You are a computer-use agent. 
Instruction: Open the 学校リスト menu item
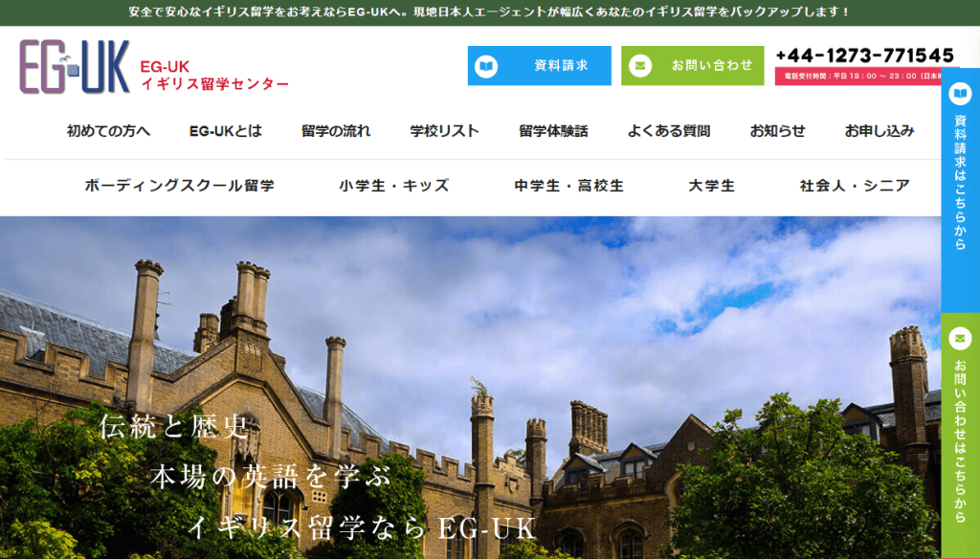coord(444,131)
